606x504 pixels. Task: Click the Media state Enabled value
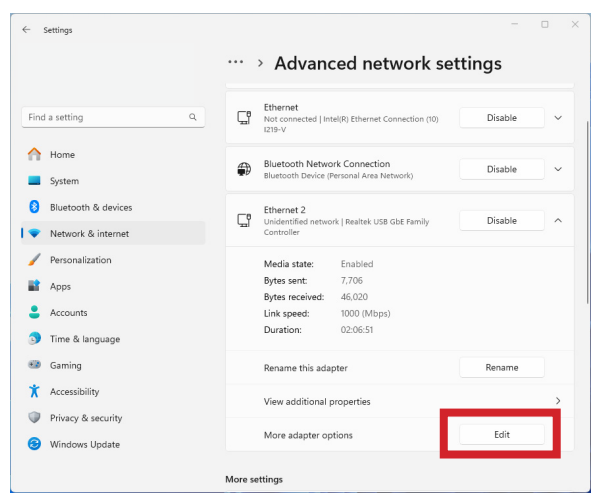pyautogui.click(x=357, y=264)
